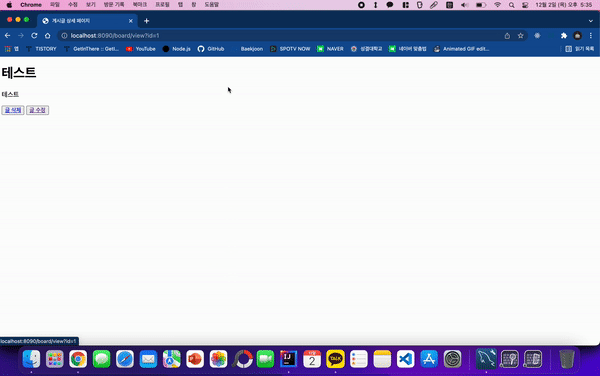The image size is (600, 376).
Task: Bookmark this page with the star icon
Action: (x=520, y=36)
